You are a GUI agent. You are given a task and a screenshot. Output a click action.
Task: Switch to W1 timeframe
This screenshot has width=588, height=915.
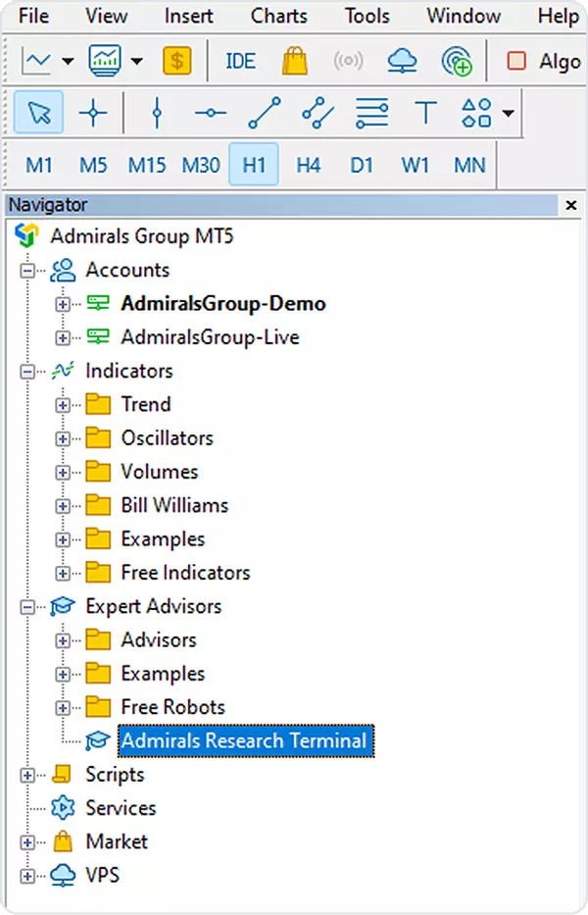(x=415, y=165)
